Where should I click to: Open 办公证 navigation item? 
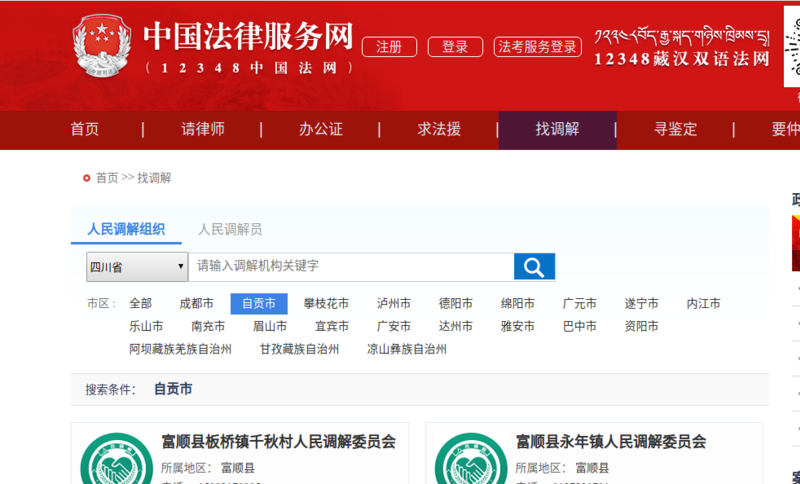[x=321, y=129]
